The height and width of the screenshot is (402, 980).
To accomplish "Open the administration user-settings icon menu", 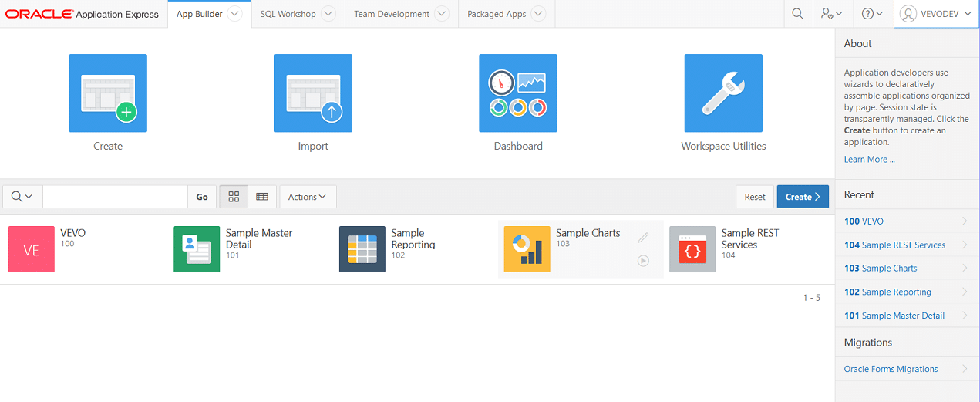I will 831,14.
